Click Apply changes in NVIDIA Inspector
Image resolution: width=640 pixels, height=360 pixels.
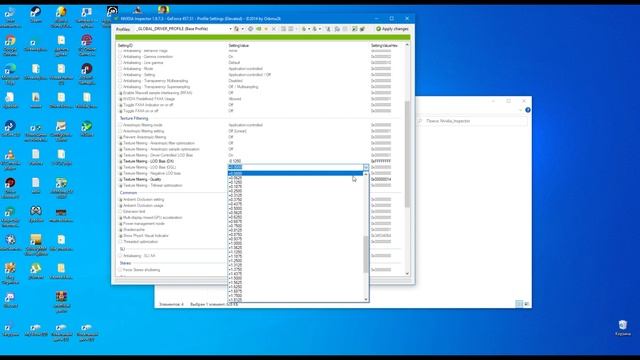click(392, 29)
